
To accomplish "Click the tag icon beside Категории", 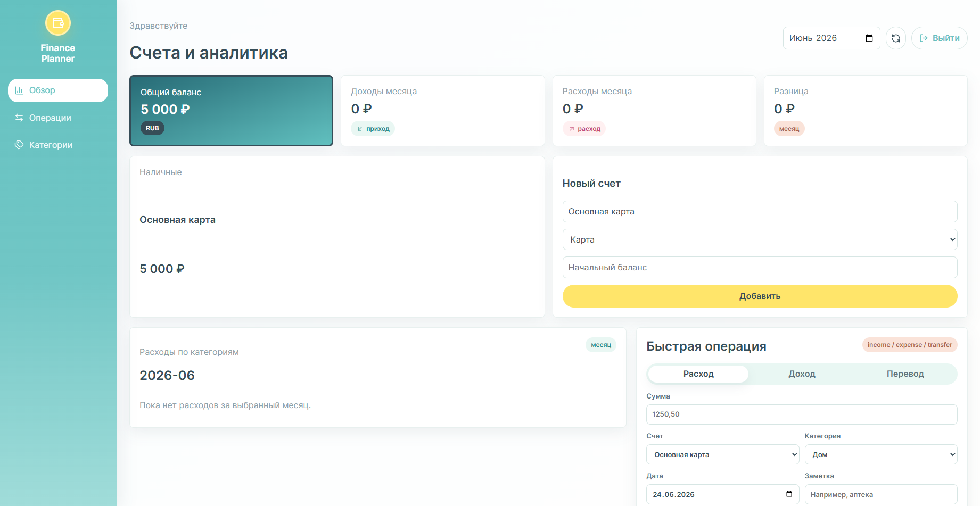I will [x=19, y=145].
